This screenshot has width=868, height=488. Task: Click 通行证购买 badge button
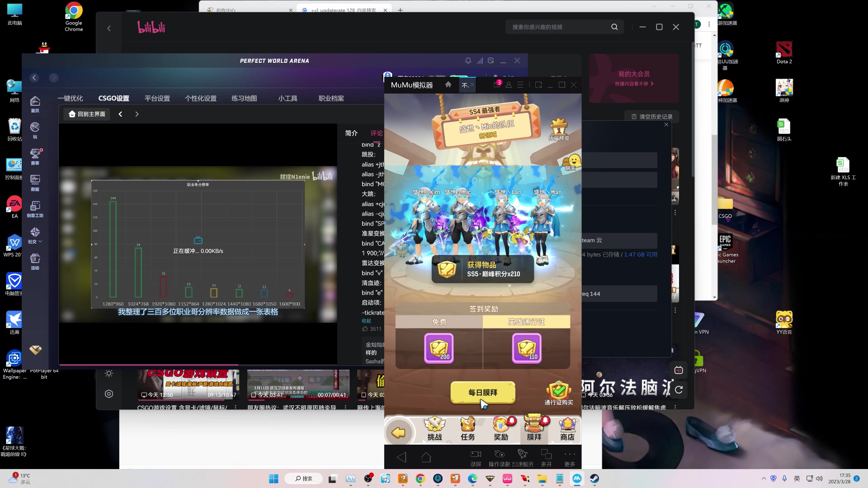559,393
